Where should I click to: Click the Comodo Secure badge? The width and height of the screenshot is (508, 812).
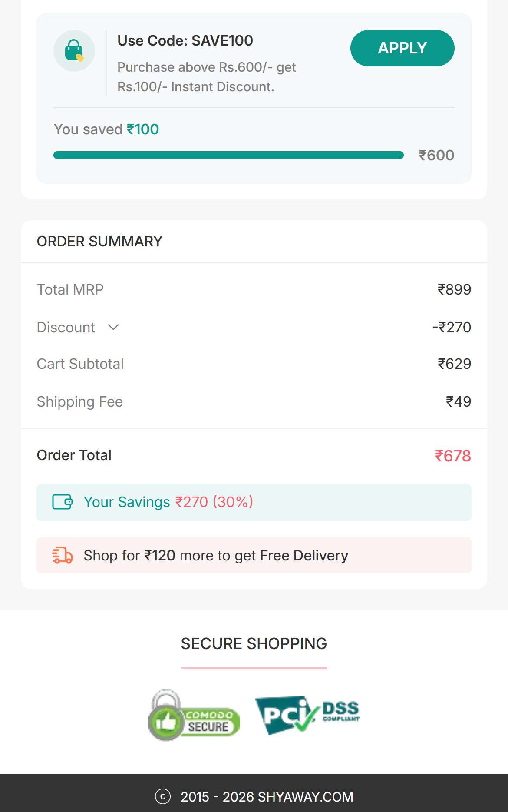194,715
